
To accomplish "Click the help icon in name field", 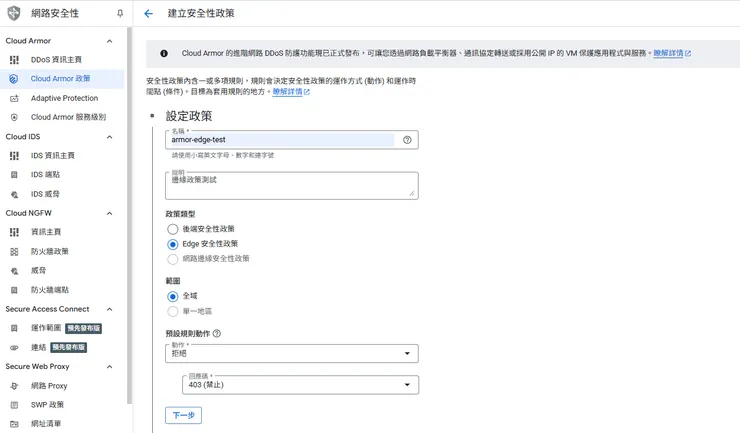I will point(407,140).
